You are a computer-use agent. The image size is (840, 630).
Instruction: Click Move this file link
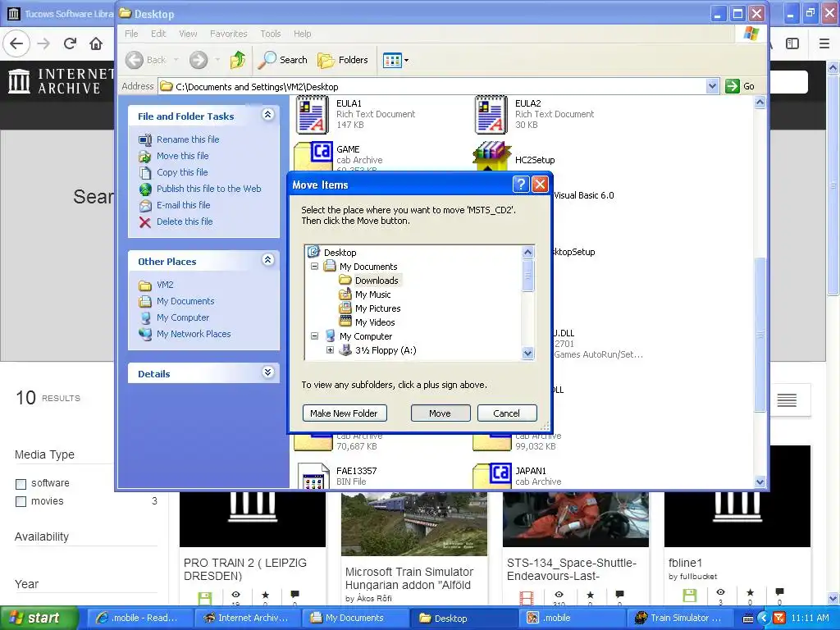[183, 156]
